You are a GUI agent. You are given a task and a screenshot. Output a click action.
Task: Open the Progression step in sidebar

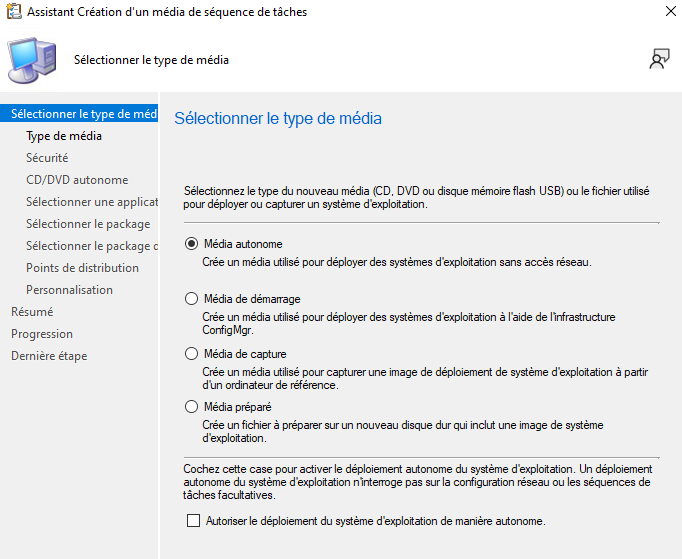click(42, 334)
